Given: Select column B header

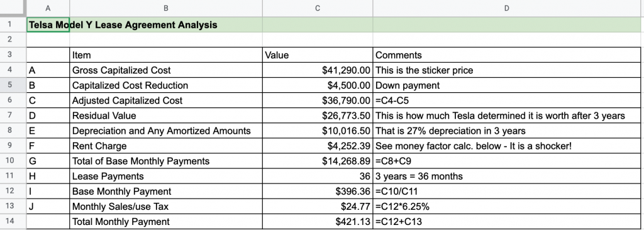Looking at the screenshot, I should [166, 8].
